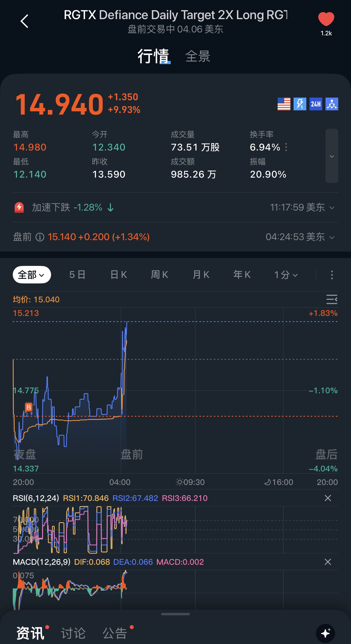Tap the AI sparkle assistant button
The height and width of the screenshot is (644, 351).
325,633
